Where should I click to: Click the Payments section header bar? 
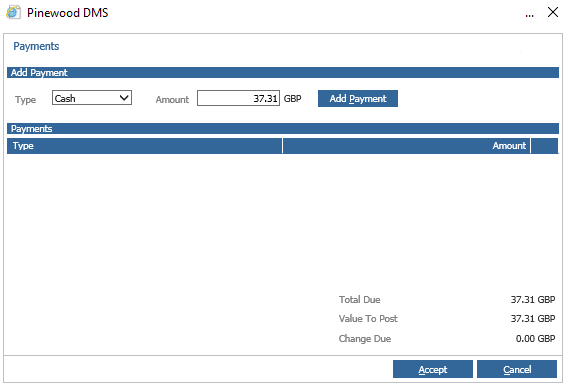[x=283, y=129]
